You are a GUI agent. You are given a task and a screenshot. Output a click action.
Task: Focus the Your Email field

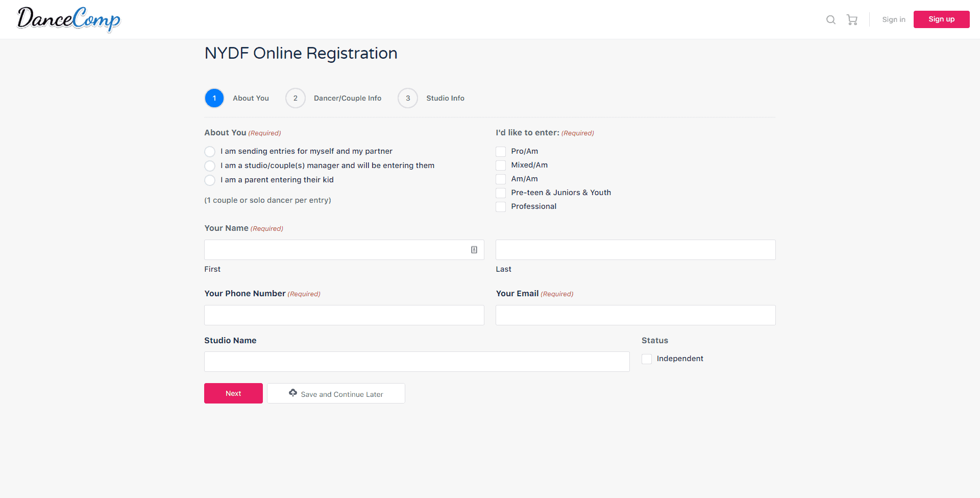(635, 315)
